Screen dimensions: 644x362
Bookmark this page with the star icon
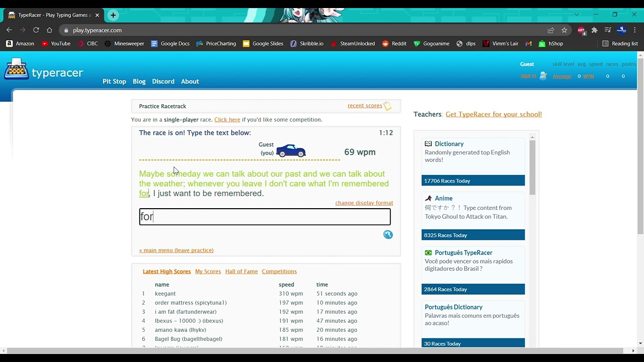pos(565,30)
